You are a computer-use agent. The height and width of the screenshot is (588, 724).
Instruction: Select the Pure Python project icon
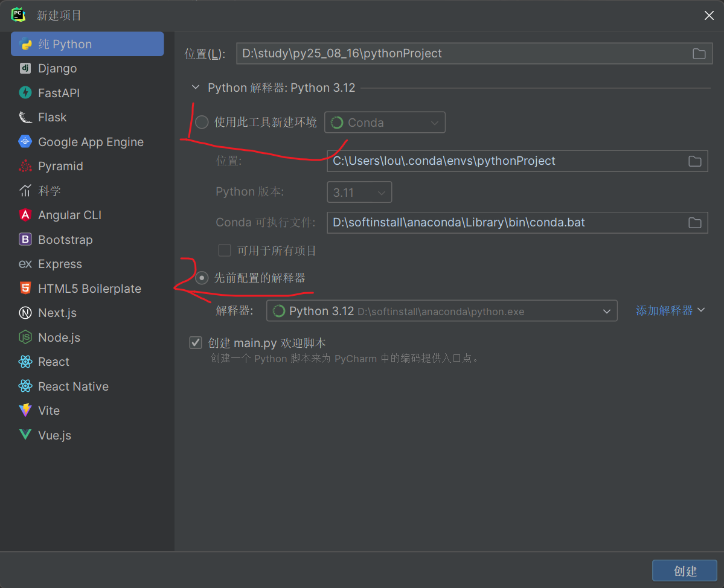tap(25, 44)
